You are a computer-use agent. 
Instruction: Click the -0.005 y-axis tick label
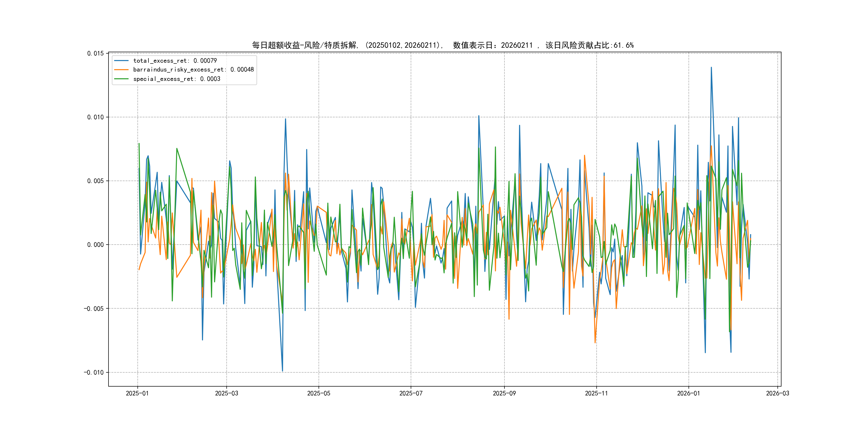(94, 309)
